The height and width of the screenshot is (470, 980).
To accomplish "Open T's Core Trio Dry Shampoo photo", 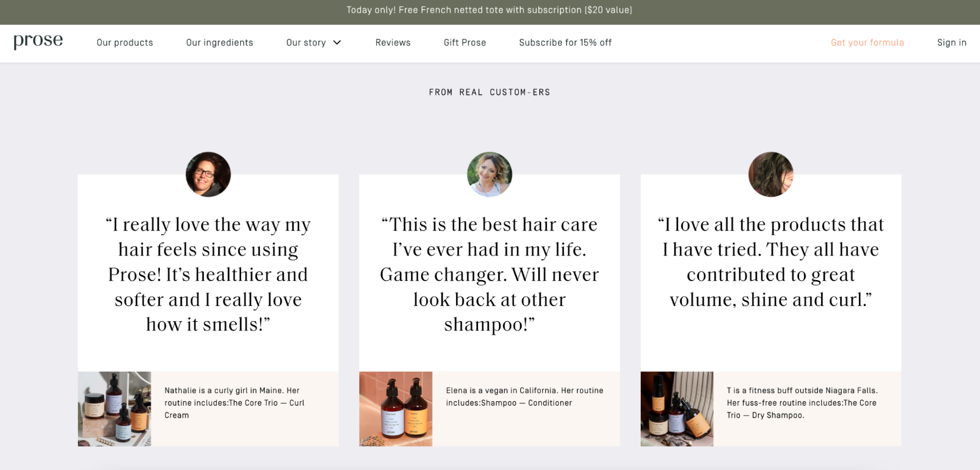I will click(677, 409).
